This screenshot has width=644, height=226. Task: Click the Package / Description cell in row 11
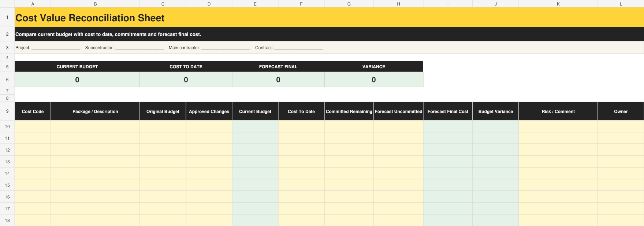pos(95,138)
